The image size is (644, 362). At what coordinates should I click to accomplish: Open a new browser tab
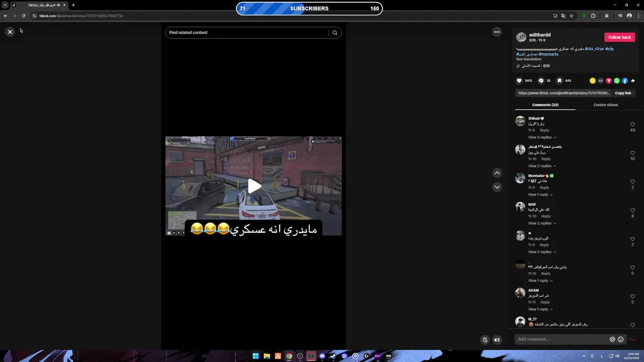73,5
